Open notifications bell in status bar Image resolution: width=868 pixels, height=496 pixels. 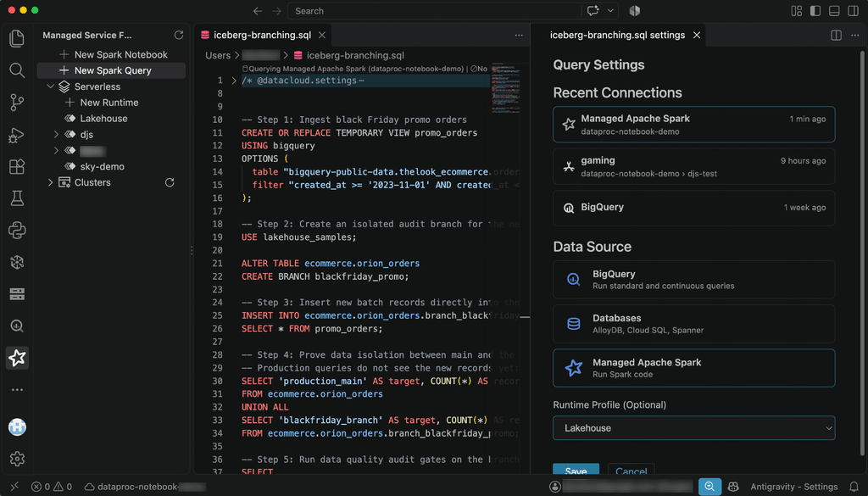pyautogui.click(x=854, y=487)
